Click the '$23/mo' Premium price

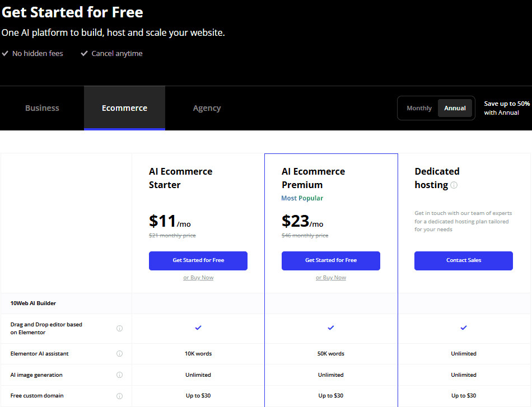coord(302,221)
